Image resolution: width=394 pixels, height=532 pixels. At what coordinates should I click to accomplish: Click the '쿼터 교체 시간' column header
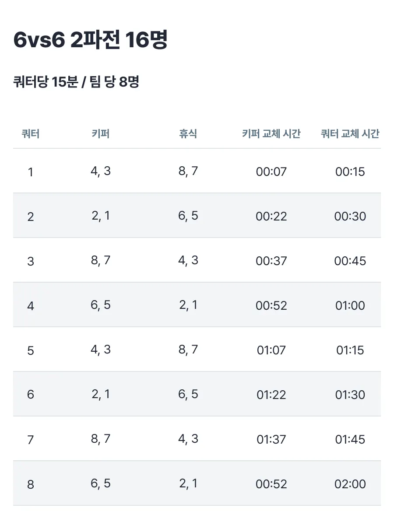click(350, 134)
